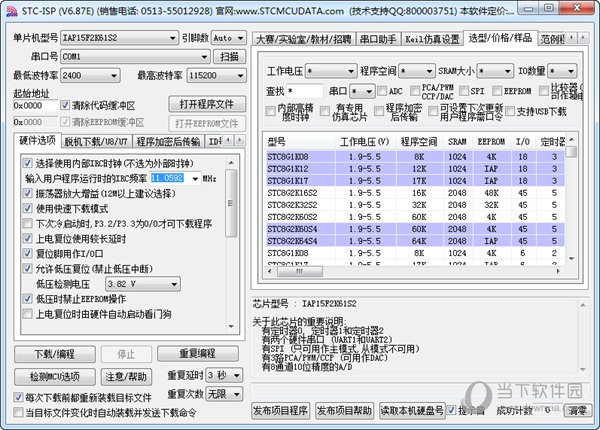Click left tab-scroll arrow in hardware options tabs
This screenshot has height=430, width=600.
[228, 140]
